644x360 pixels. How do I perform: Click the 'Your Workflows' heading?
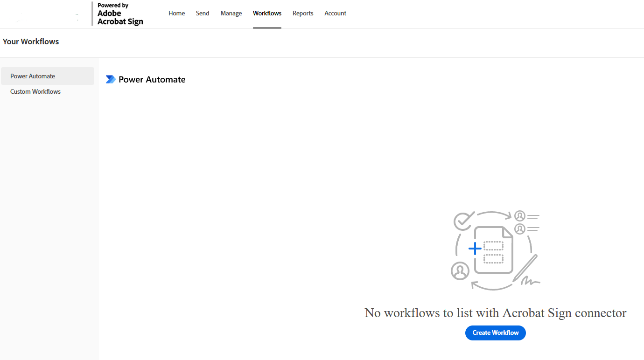31,42
